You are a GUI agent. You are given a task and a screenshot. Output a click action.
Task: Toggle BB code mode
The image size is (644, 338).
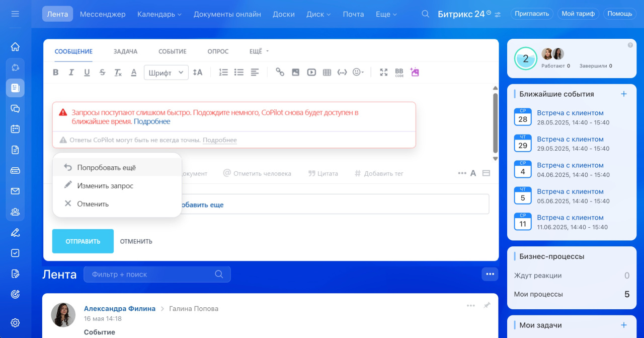click(399, 73)
